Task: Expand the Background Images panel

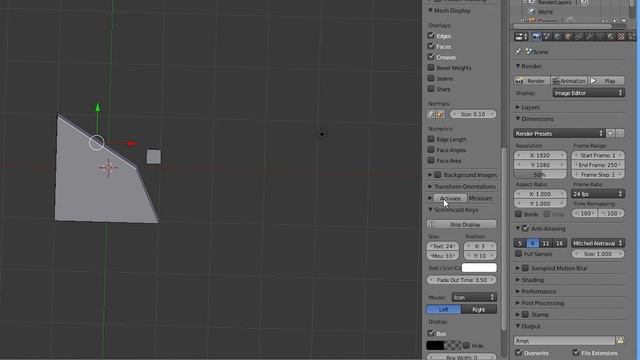Action: click(x=430, y=175)
